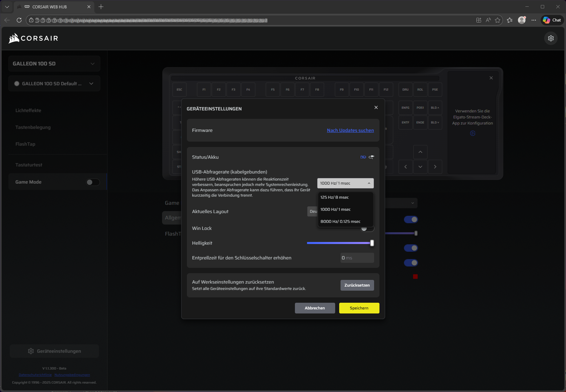Open Copilot Chat in browser
This screenshot has height=392, width=566.
[552, 20]
